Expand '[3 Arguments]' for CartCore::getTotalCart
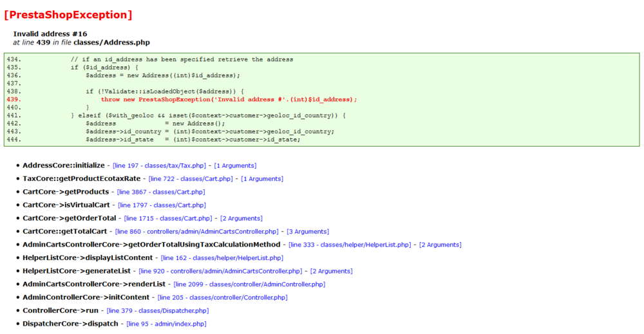This screenshot has width=644, height=334. pos(308,232)
